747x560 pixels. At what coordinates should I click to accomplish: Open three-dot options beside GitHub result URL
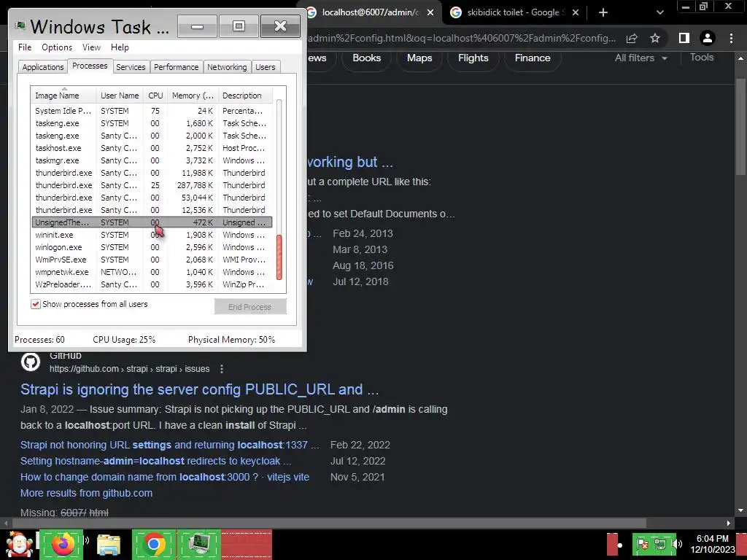point(222,369)
